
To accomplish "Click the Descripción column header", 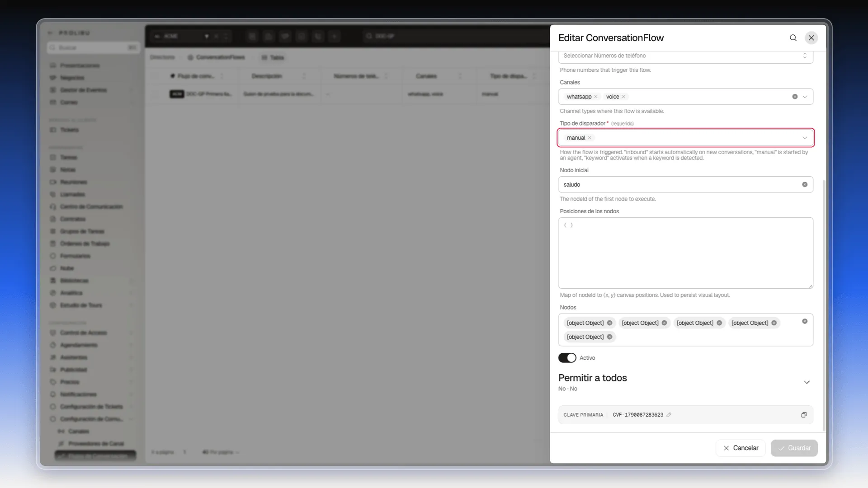I will (267, 76).
